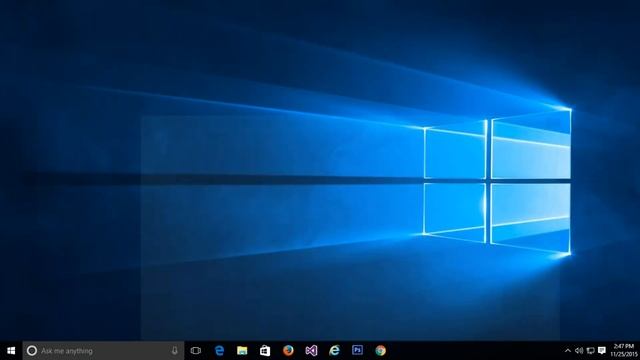This screenshot has height=360, width=640.
Task: Open the Action Center notifications
Action: 602,351
